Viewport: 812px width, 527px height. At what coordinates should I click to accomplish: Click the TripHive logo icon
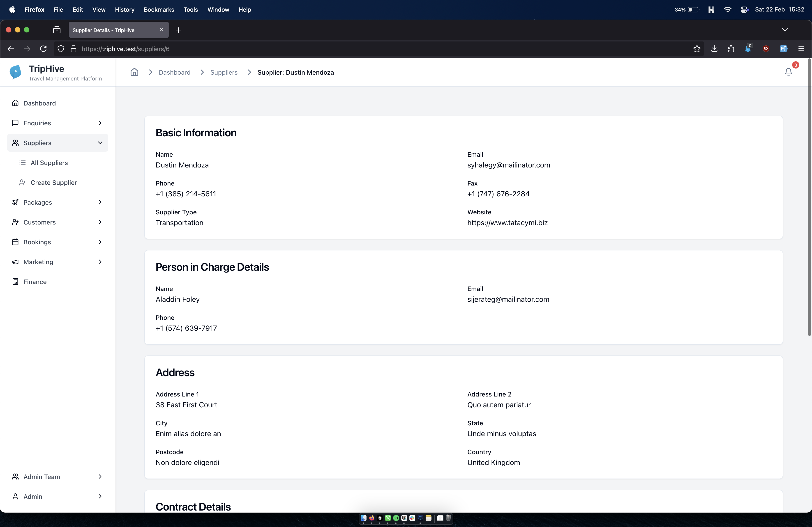pyautogui.click(x=15, y=72)
